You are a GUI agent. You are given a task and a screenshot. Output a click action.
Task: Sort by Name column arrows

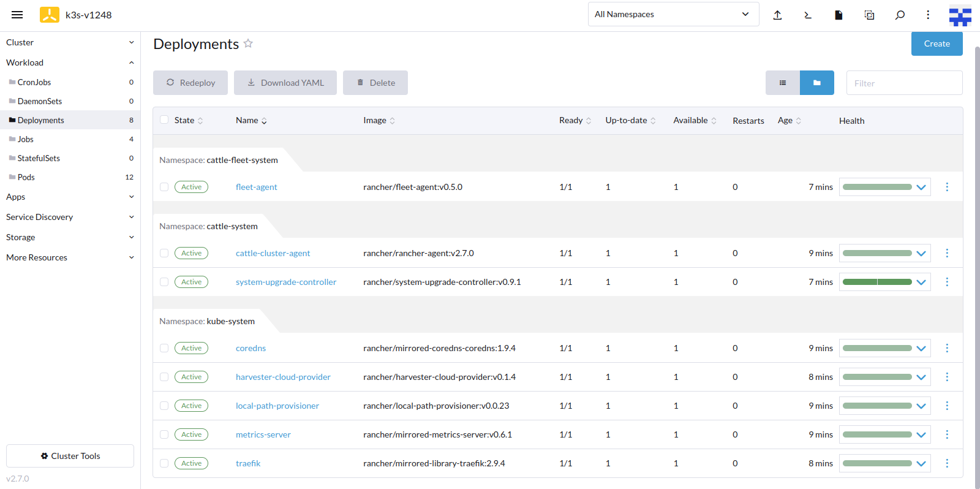pyautogui.click(x=264, y=121)
